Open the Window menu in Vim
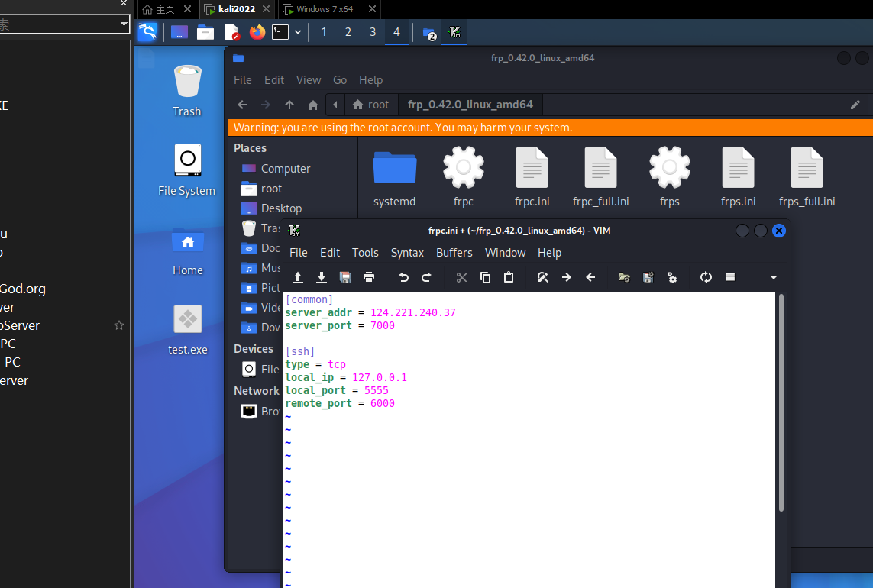Image resolution: width=873 pixels, height=588 pixels. tap(505, 253)
